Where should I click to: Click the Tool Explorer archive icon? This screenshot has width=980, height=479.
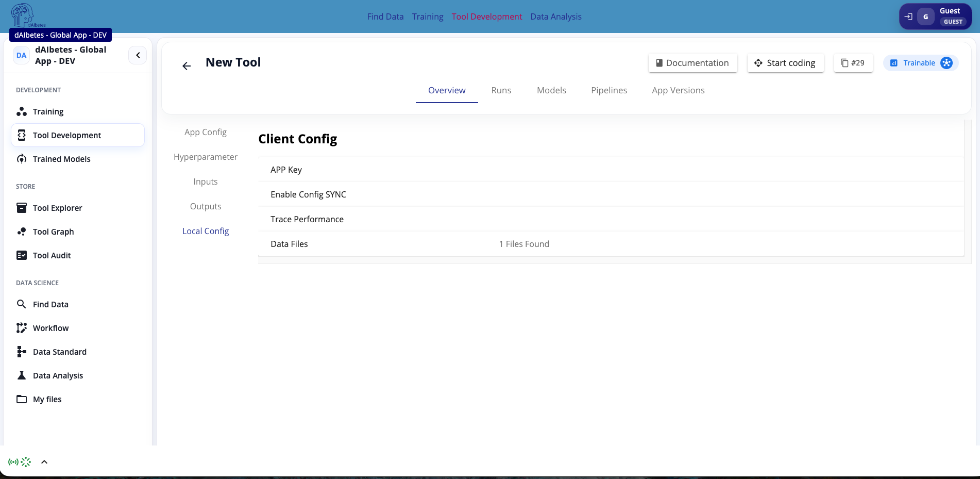coord(22,208)
